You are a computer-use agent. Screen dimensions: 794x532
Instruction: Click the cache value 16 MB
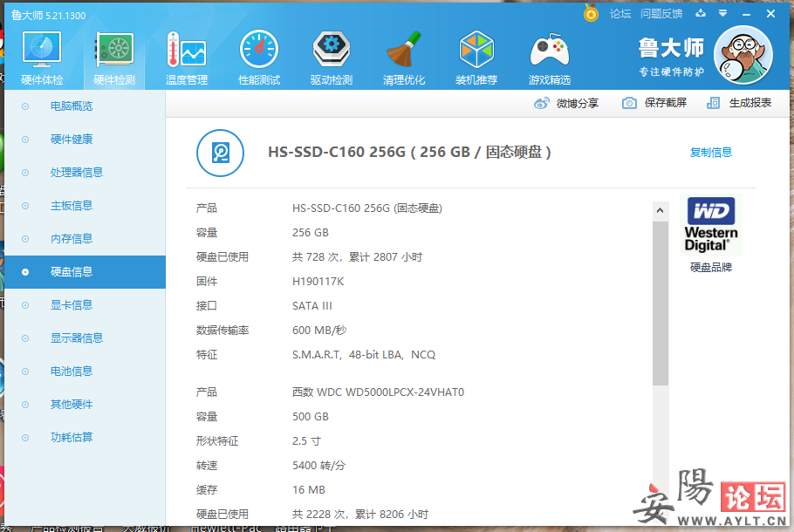point(309,489)
